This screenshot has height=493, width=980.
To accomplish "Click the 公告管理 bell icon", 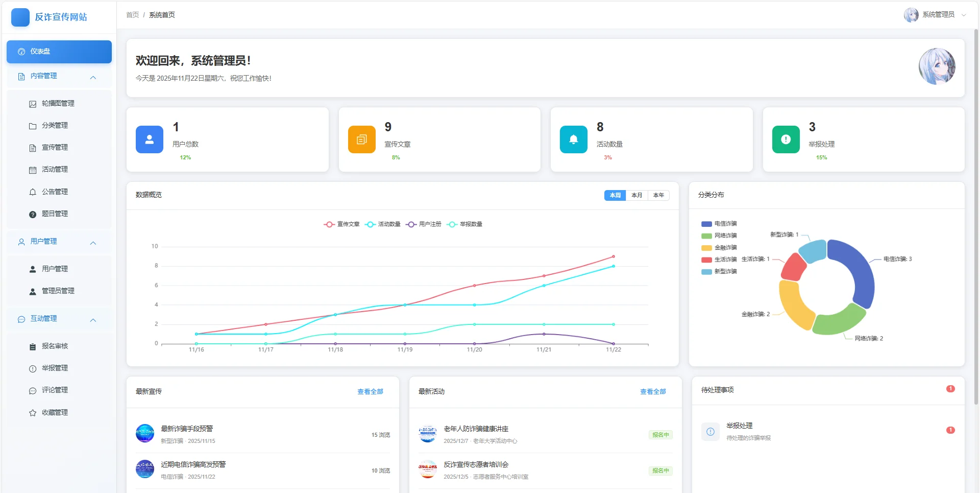I will coord(33,192).
